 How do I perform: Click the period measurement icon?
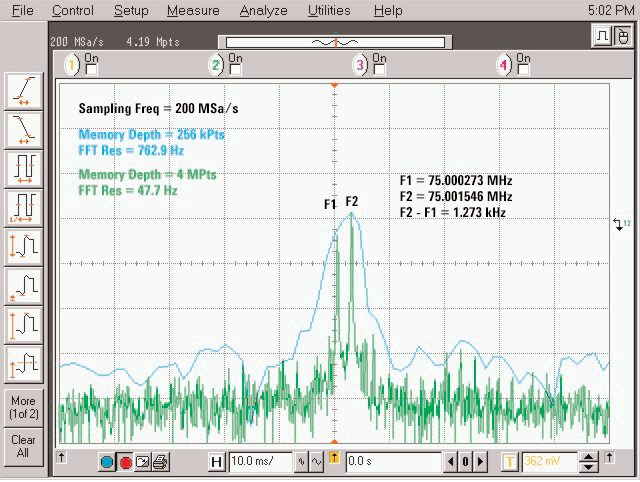coord(24,166)
